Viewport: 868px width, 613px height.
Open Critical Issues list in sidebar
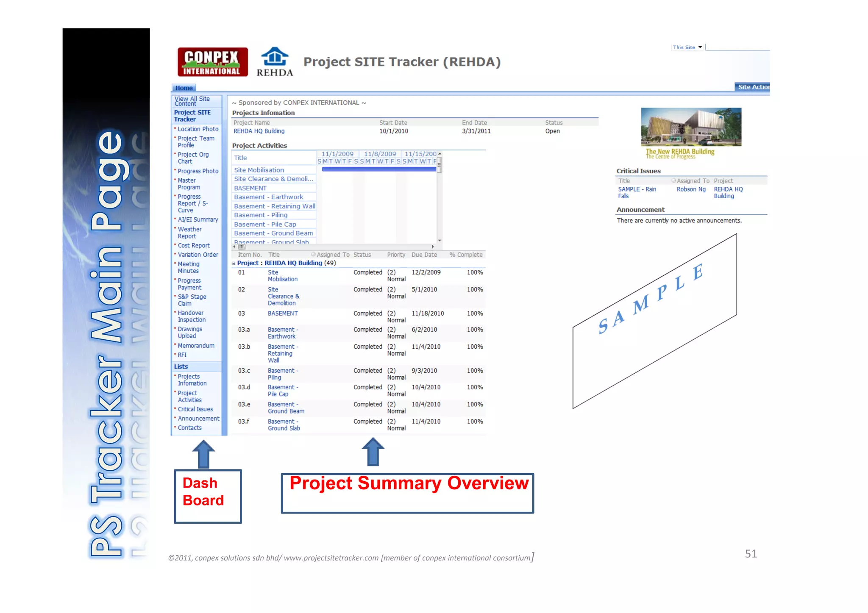(195, 409)
